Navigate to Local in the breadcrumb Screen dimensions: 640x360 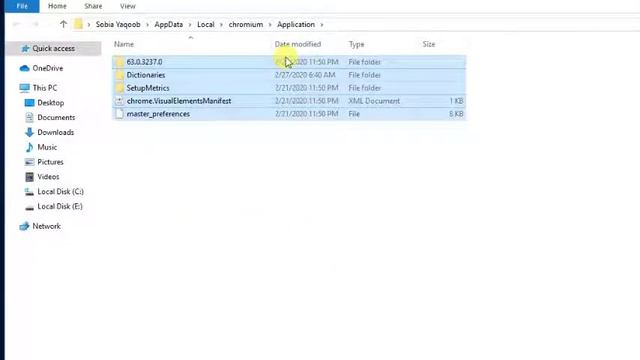point(206,24)
